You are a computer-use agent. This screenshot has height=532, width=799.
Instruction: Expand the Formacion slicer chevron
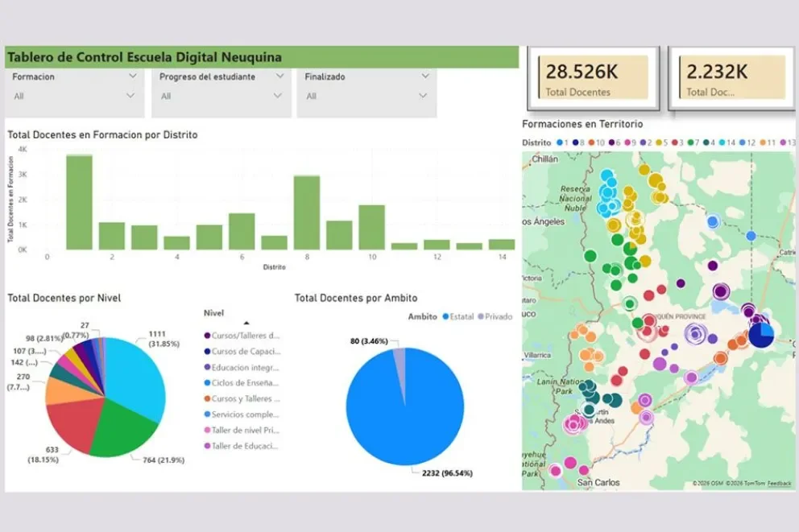132,76
